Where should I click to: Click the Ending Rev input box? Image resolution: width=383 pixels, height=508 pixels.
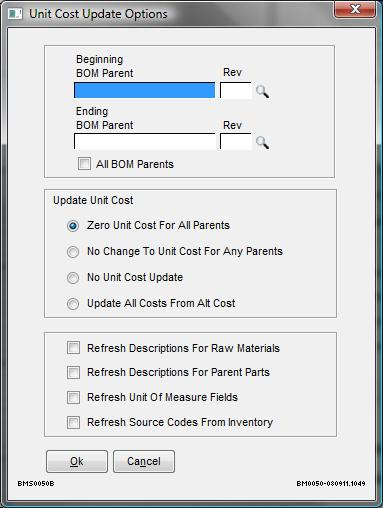(236, 142)
